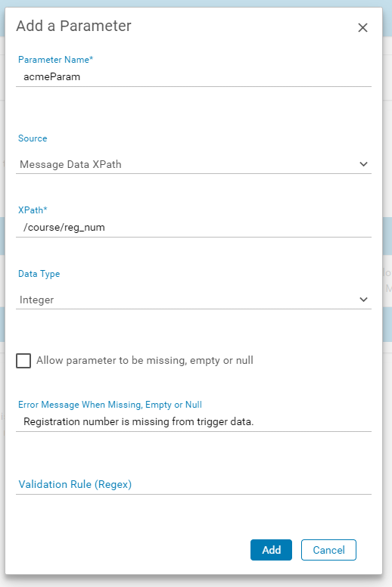Click the 'Data Type' field label
Viewport: 392px width, 587px height.
point(39,274)
